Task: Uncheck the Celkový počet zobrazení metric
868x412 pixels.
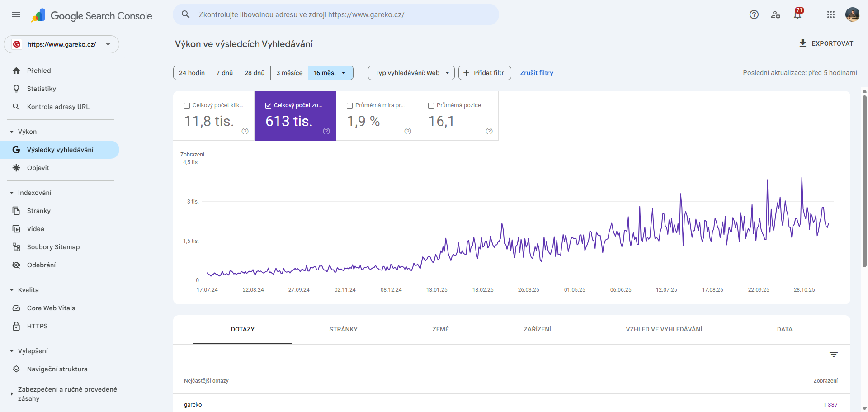Action: [268, 105]
